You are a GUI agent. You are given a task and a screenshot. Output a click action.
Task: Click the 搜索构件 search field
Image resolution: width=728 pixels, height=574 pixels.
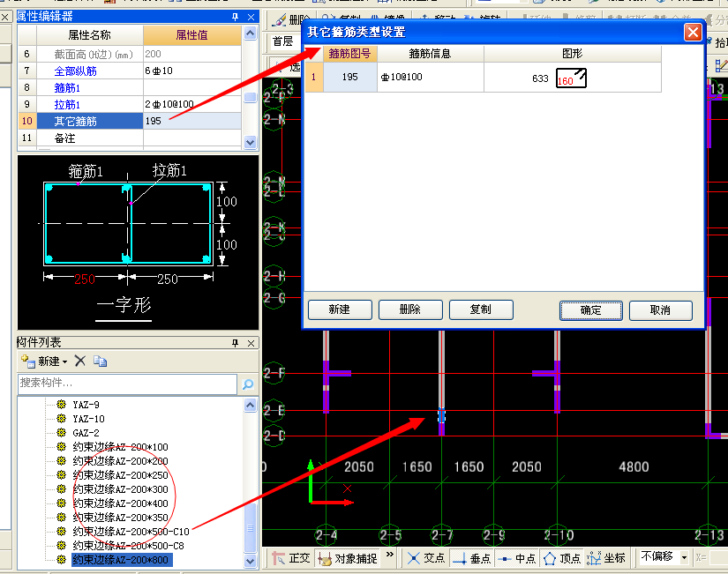[x=127, y=384]
